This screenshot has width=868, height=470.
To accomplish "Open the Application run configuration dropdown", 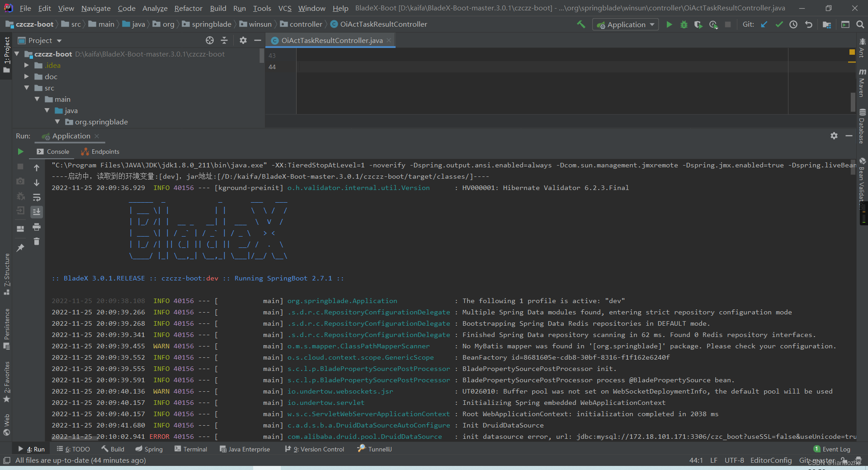I will tap(626, 24).
